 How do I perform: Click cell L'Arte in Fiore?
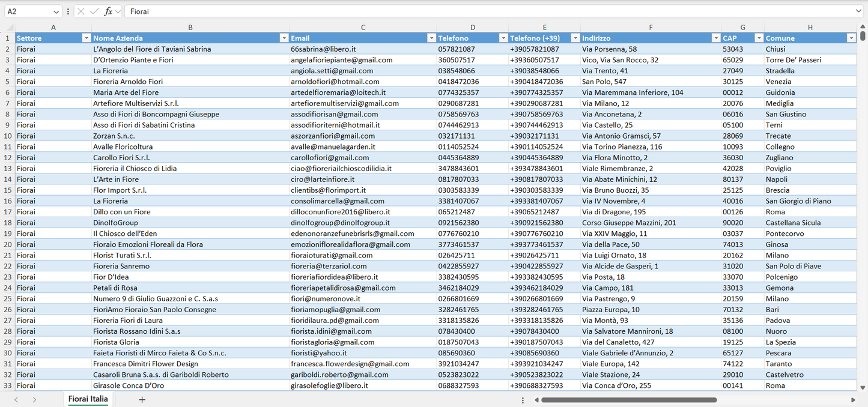[190, 179]
